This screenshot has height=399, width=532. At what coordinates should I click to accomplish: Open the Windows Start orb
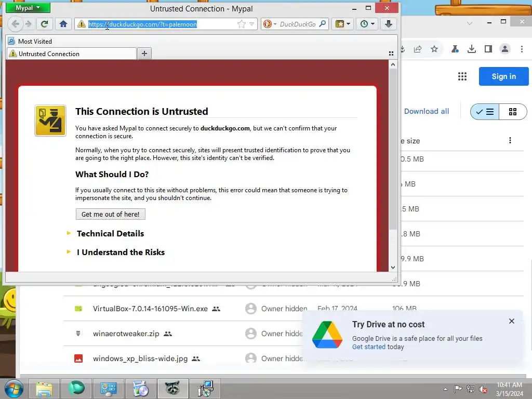pyautogui.click(x=14, y=389)
